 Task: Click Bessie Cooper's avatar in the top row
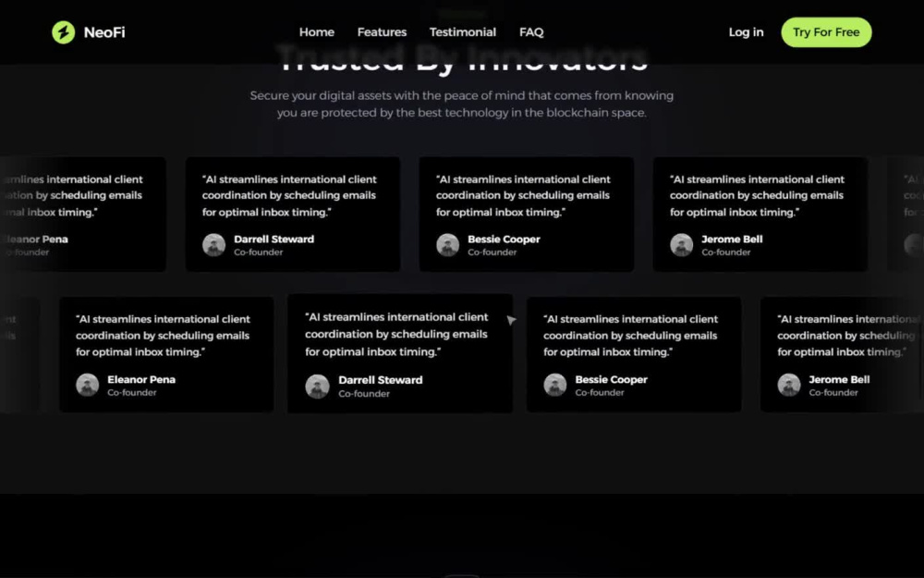(x=448, y=245)
